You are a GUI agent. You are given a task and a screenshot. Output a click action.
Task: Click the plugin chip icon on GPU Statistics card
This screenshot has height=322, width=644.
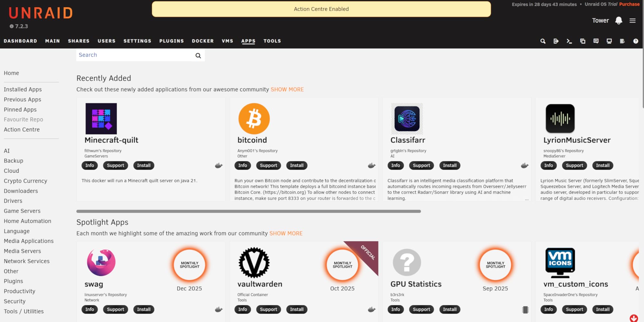(x=525, y=310)
